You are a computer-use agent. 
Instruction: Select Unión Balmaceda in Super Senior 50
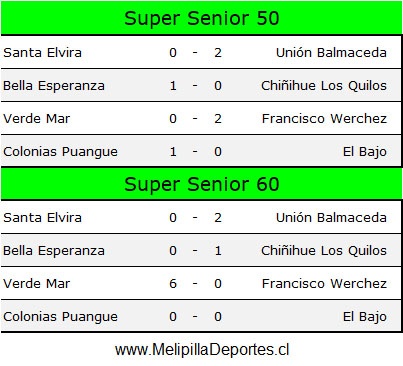click(x=331, y=53)
